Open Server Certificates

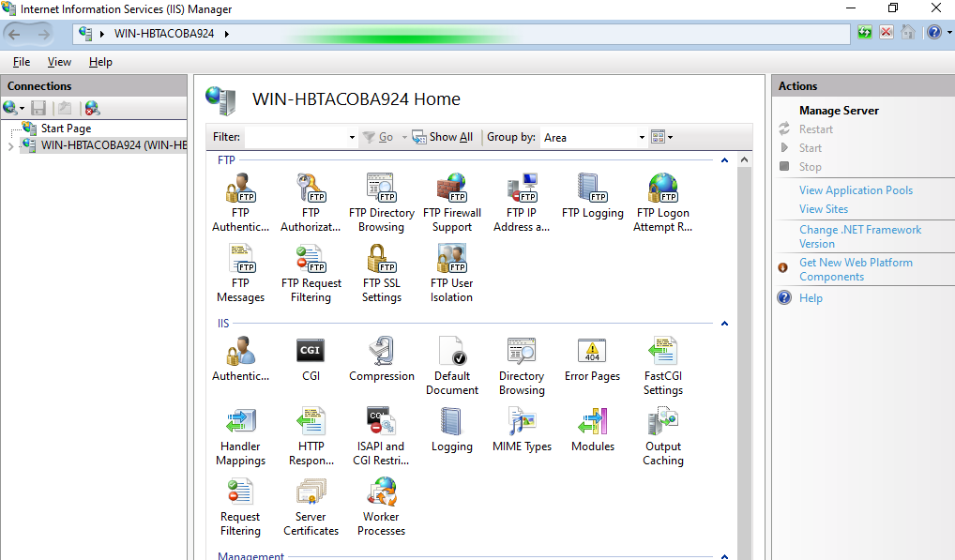311,507
